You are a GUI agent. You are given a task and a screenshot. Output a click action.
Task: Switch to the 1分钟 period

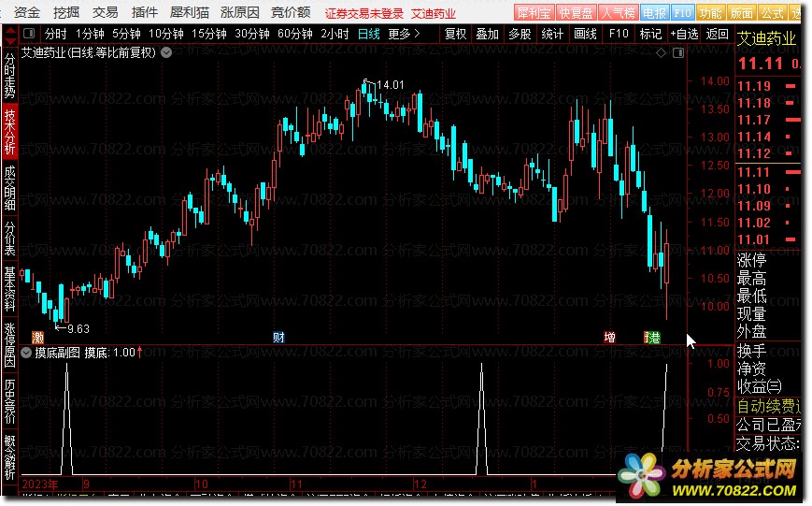click(x=90, y=35)
